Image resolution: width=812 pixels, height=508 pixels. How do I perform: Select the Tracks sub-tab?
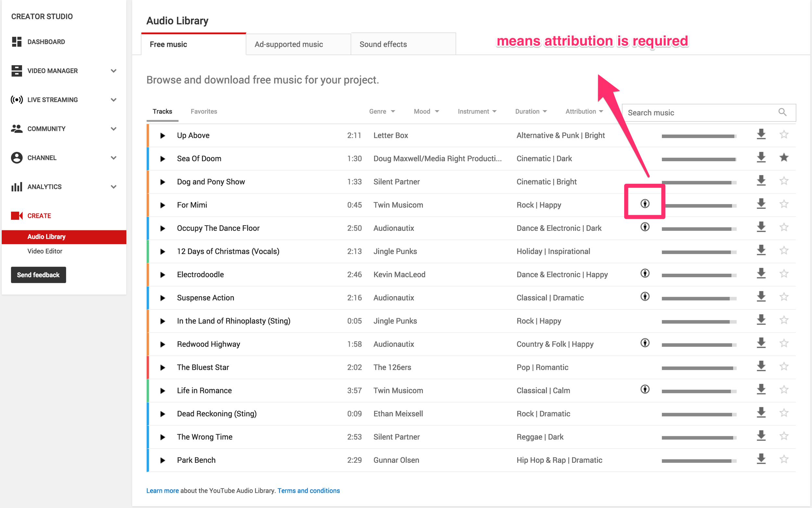point(162,111)
